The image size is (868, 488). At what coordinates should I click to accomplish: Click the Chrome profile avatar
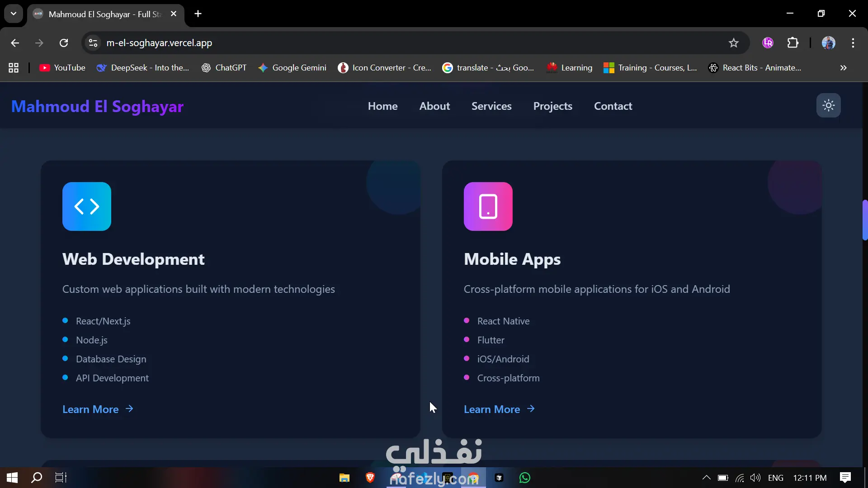pyautogui.click(x=828, y=43)
